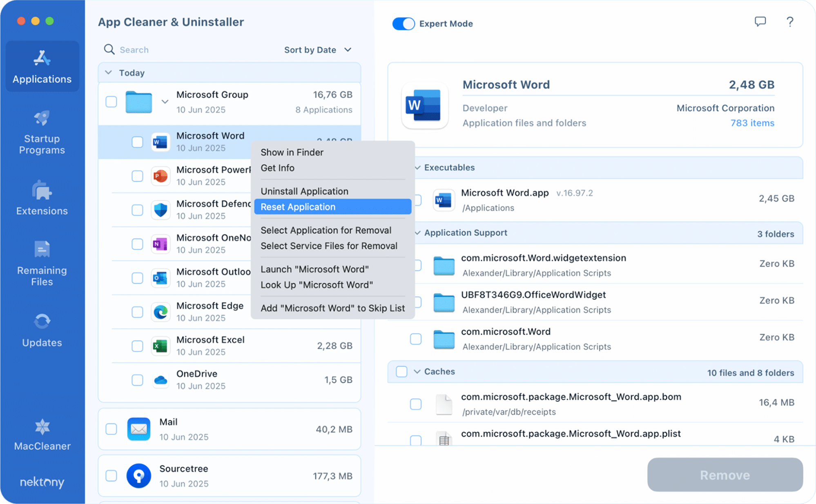This screenshot has width=816, height=504.
Task: Click the Microsoft Defender shield icon
Action: [160, 210]
